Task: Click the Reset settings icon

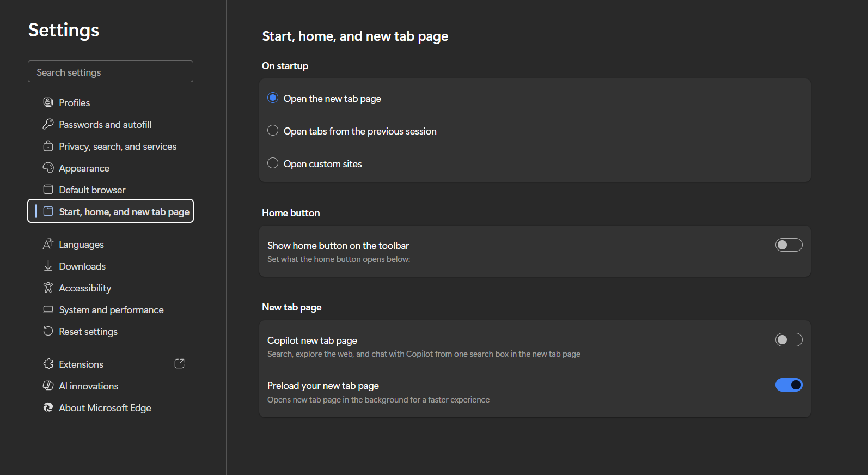Action: (48, 331)
